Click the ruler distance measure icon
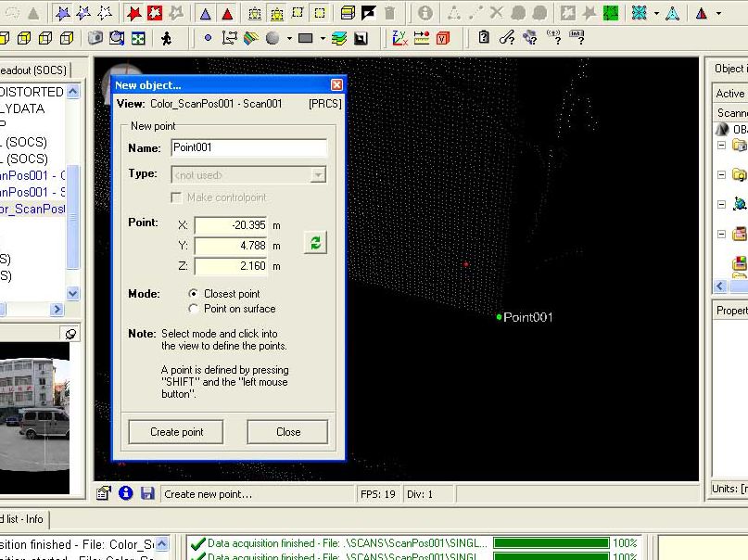The width and height of the screenshot is (748, 560). (422, 38)
